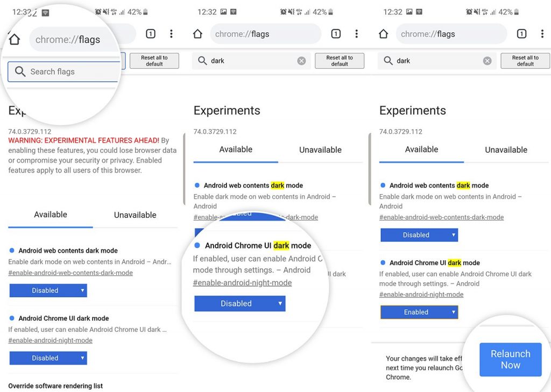This screenshot has width=551, height=392.
Task: Click version 74.0.3729.112 in the right screenshot
Action: (400, 132)
